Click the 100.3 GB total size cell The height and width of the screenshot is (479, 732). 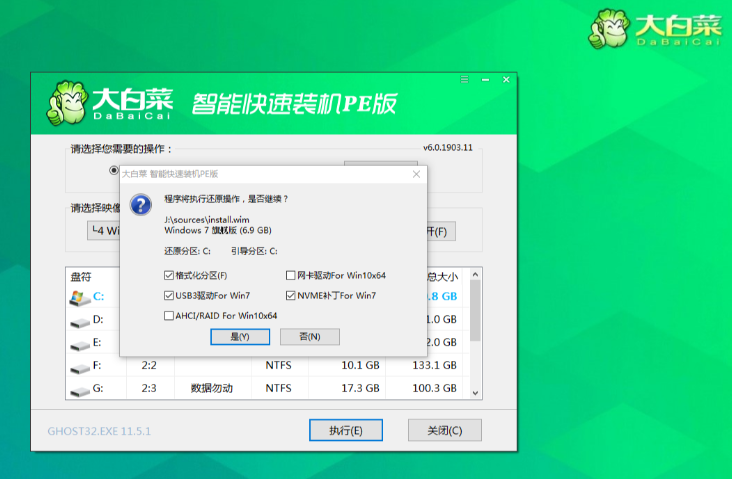[x=434, y=388]
